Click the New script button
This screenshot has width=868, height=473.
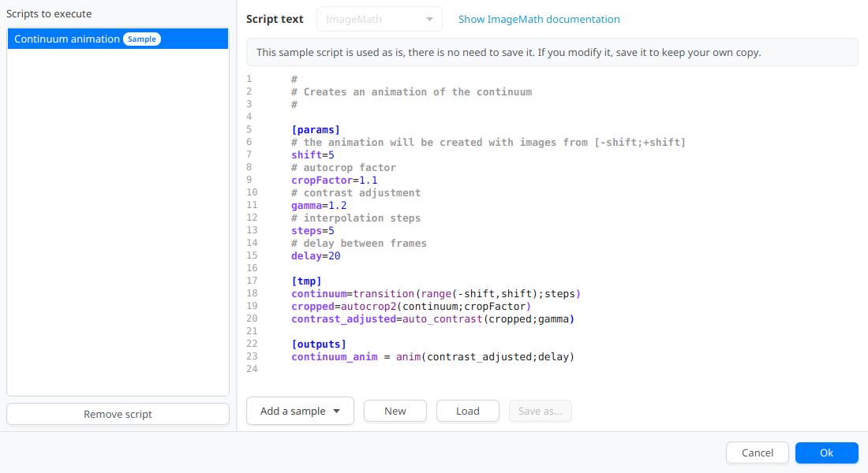[395, 411]
